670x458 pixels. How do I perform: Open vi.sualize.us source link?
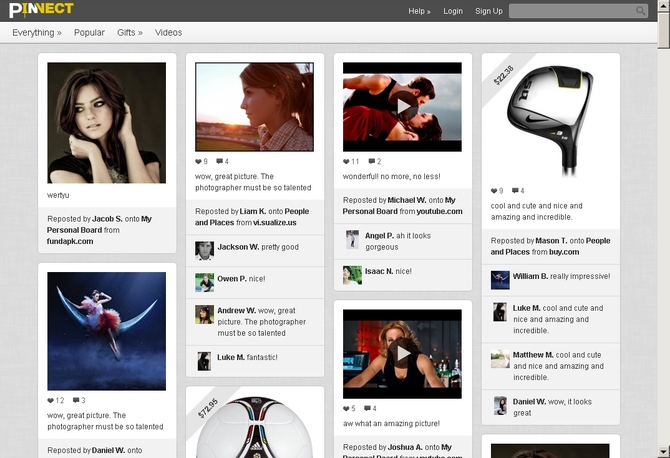pyautogui.click(x=275, y=223)
